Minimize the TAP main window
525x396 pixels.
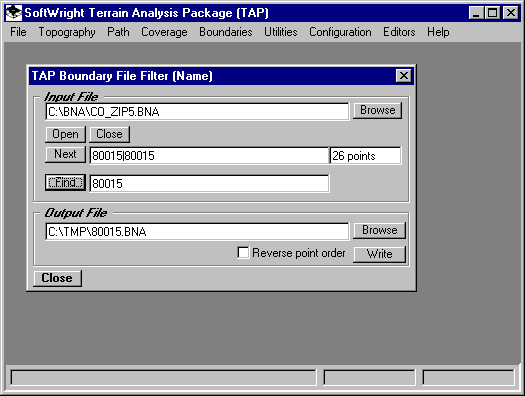[476, 13]
